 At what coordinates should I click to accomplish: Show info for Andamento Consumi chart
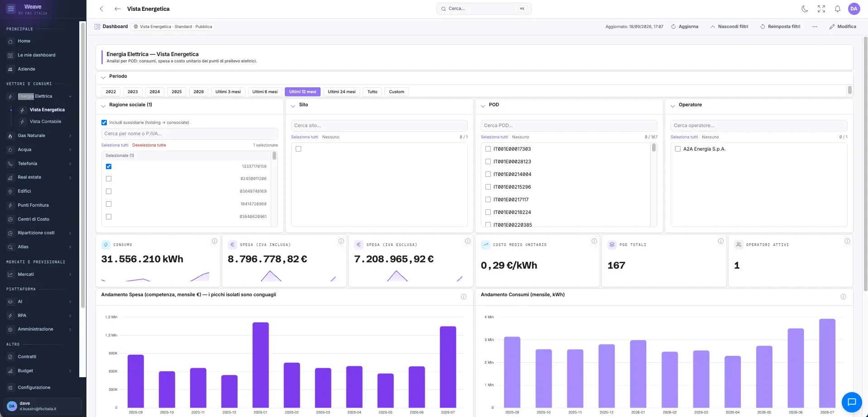843,297
